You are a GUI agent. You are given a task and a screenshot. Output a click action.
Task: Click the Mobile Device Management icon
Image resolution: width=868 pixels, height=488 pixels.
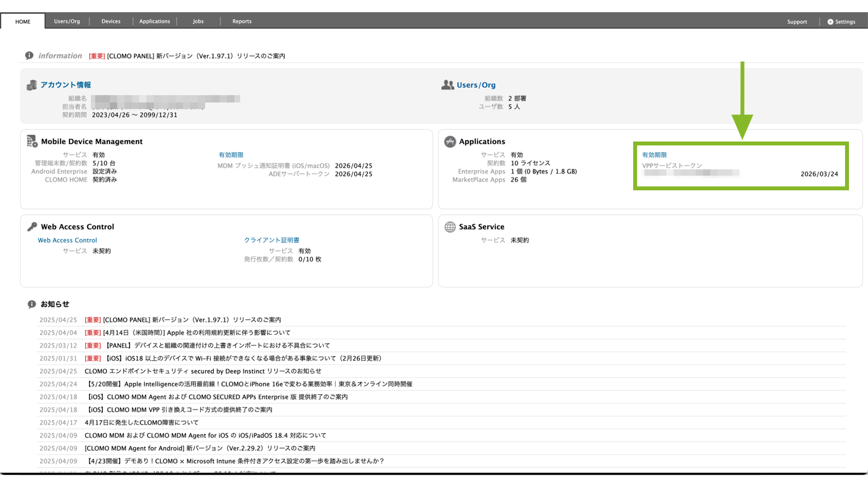point(32,142)
